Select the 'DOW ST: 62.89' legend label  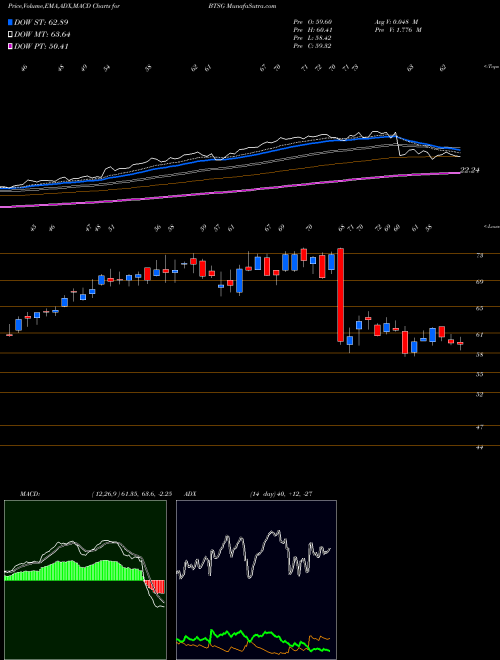[41, 22]
